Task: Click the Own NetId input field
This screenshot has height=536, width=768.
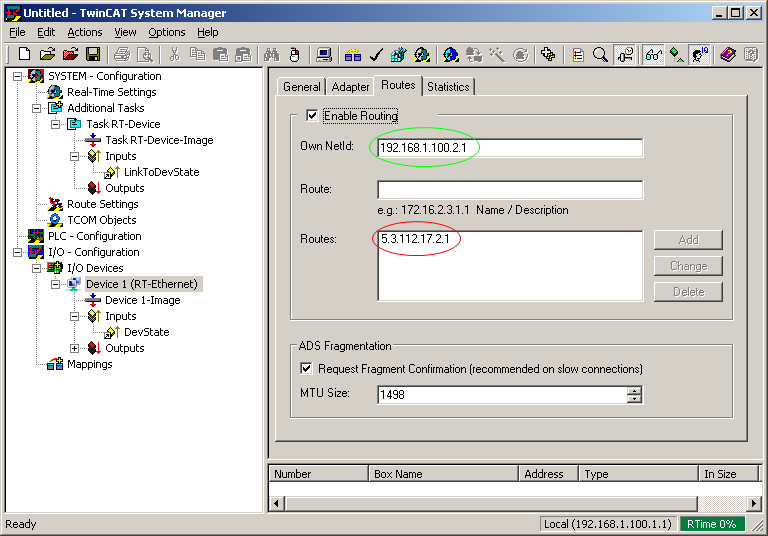Action: (x=510, y=148)
